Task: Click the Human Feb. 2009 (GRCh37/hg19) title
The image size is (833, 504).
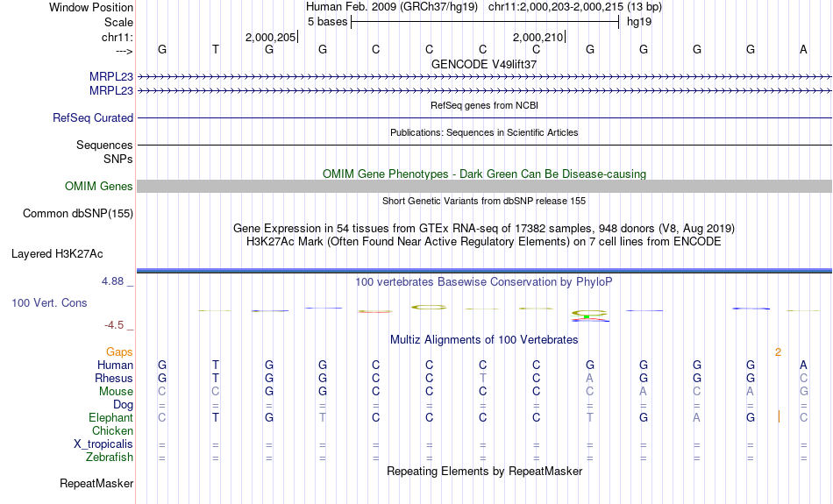Action: click(392, 7)
